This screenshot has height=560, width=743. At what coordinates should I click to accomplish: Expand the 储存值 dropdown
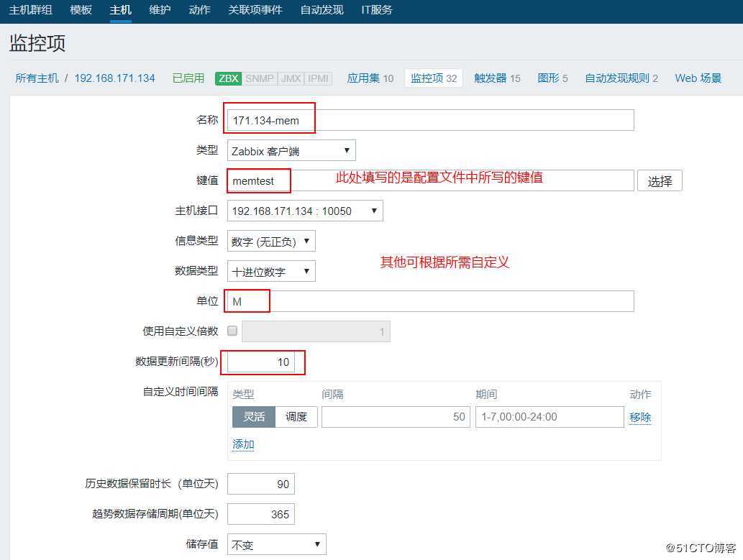coord(276,544)
